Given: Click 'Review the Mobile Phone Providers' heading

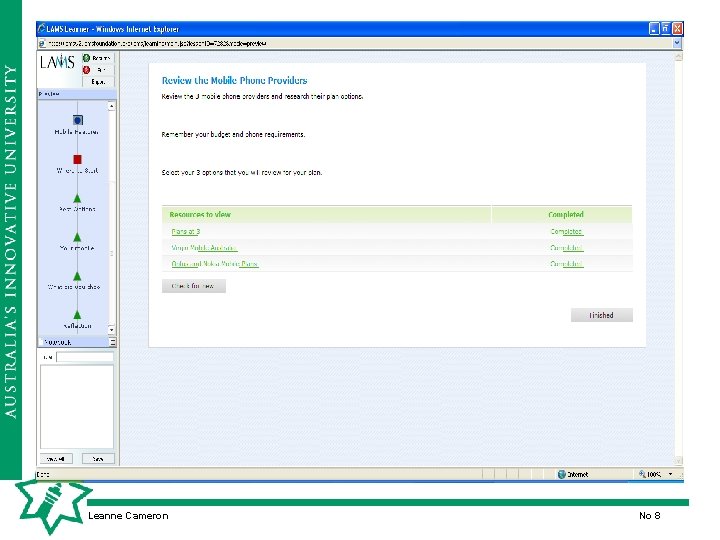Looking at the screenshot, I should pyautogui.click(x=234, y=80).
